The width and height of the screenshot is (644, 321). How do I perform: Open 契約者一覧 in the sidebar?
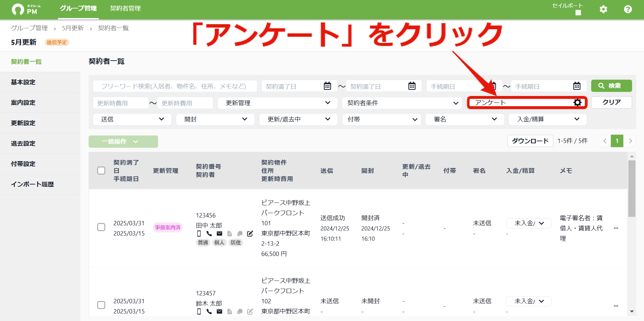pos(40,62)
